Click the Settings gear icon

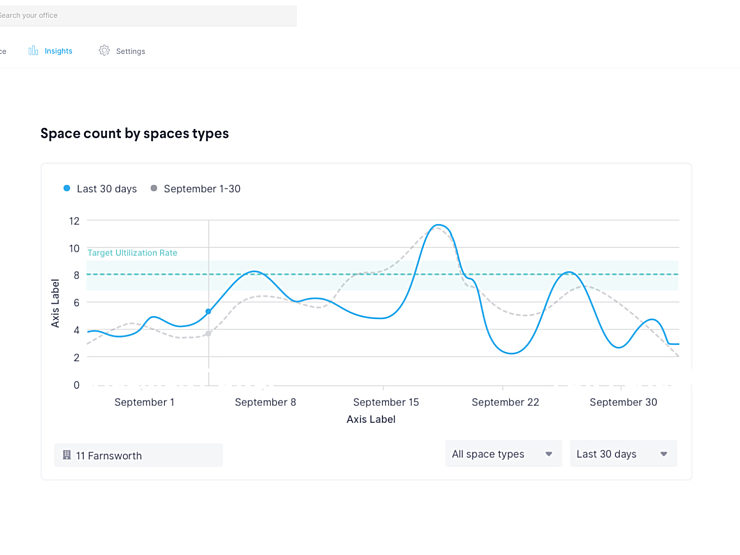coord(104,50)
